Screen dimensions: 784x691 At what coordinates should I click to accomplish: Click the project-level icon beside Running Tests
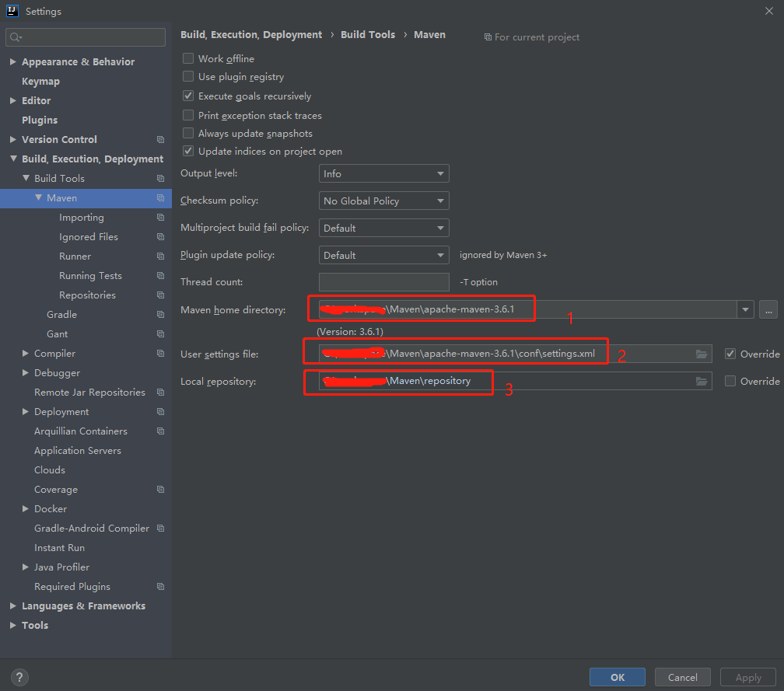(x=160, y=276)
